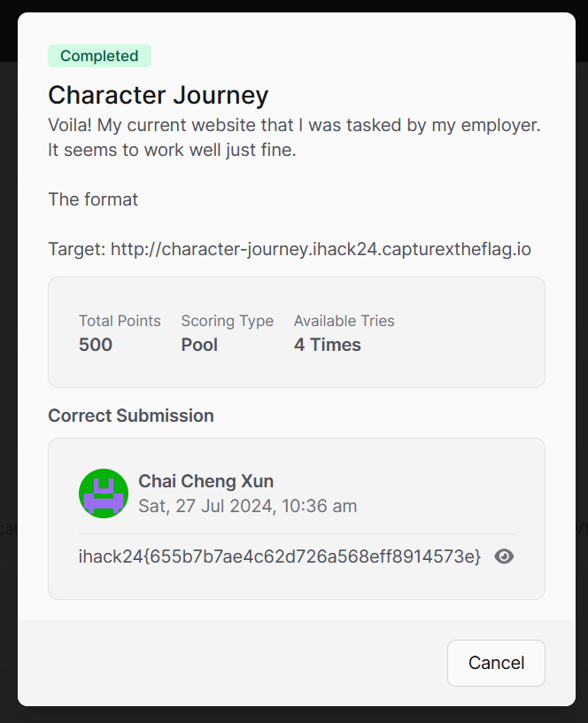Select the Character Journey challenge title
Viewport: 588px width, 723px height.
point(158,96)
